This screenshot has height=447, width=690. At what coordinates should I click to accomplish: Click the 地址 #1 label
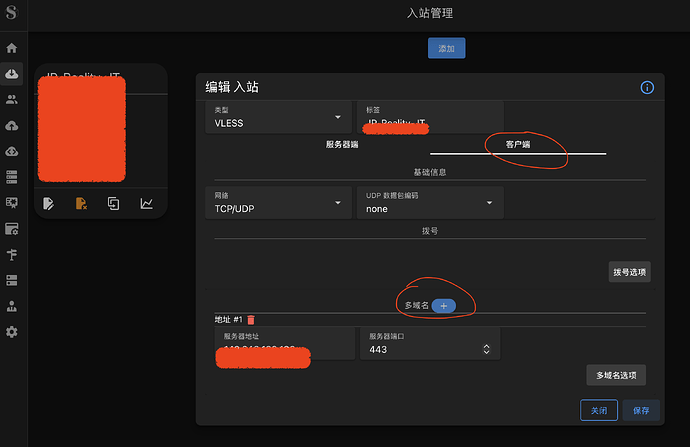click(228, 320)
